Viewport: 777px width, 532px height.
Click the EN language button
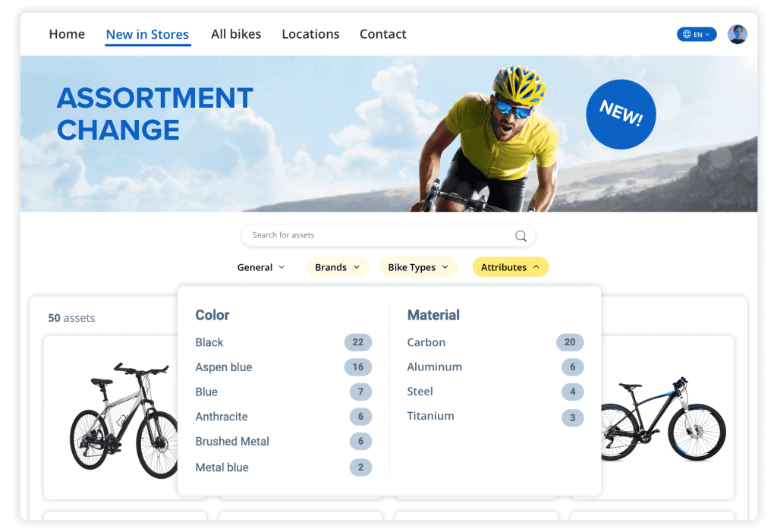point(696,34)
